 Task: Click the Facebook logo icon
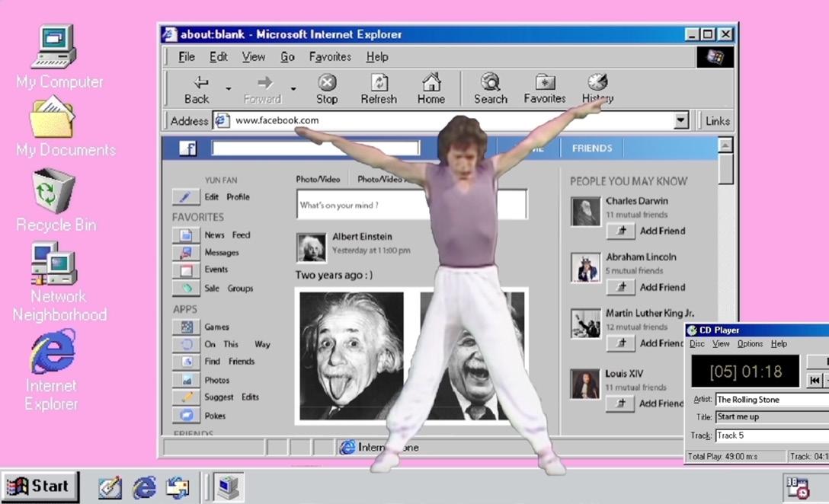pyautogui.click(x=187, y=148)
